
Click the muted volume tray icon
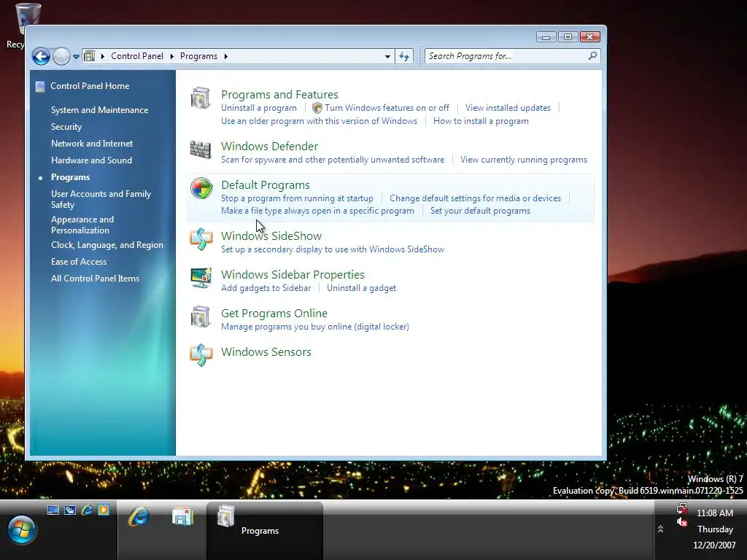pyautogui.click(x=682, y=522)
